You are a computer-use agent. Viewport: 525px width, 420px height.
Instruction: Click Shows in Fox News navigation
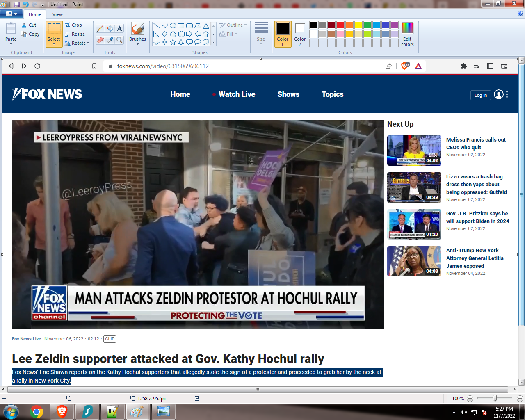[288, 94]
